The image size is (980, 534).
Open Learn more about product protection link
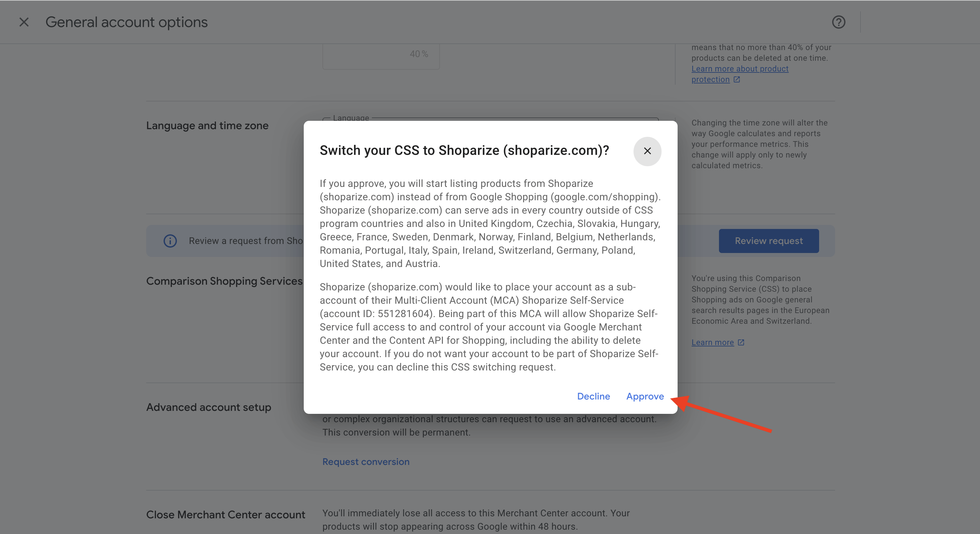pyautogui.click(x=740, y=69)
